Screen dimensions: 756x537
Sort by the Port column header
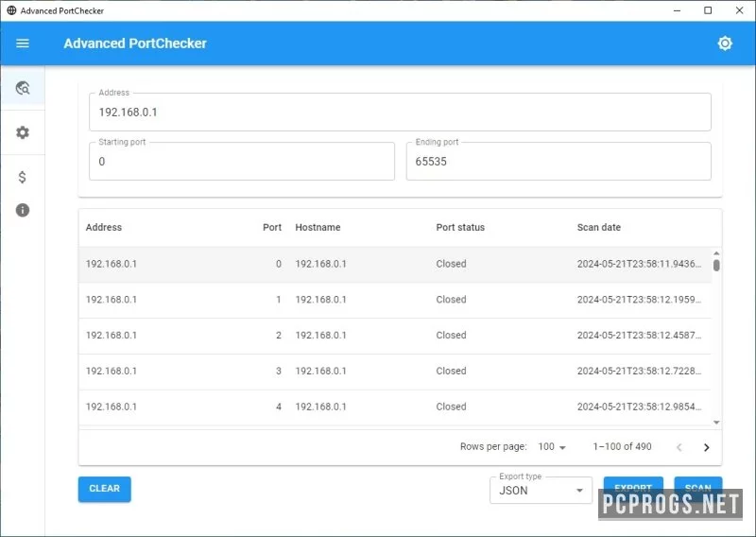click(x=272, y=227)
